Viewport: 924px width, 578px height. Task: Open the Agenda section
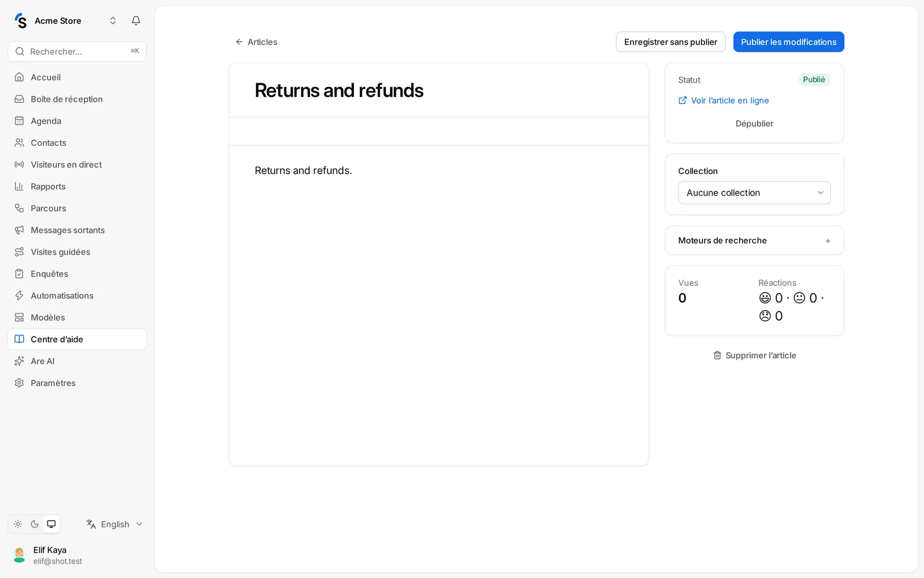[77, 121]
